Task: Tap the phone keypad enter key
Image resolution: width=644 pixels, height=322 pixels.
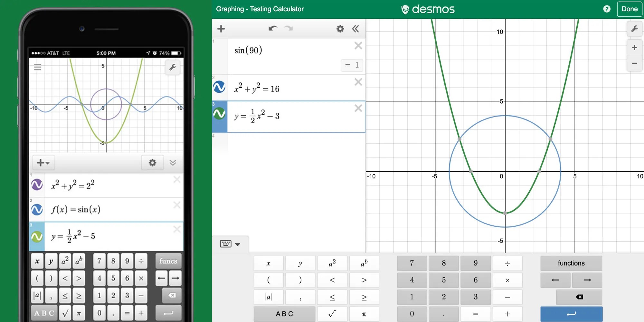Action: (x=168, y=313)
